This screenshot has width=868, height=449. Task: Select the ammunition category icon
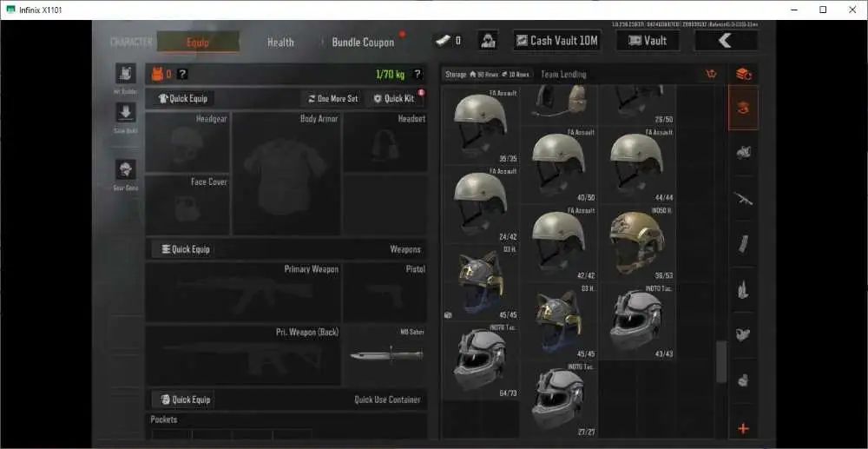click(x=744, y=289)
